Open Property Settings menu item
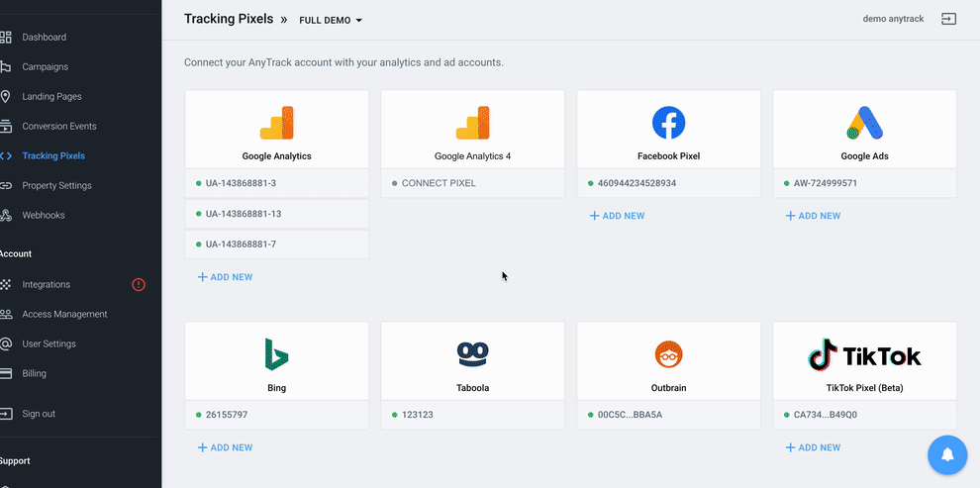 (56, 185)
